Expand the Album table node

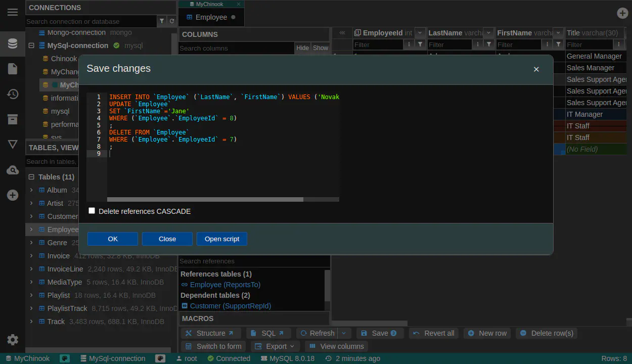pos(31,190)
